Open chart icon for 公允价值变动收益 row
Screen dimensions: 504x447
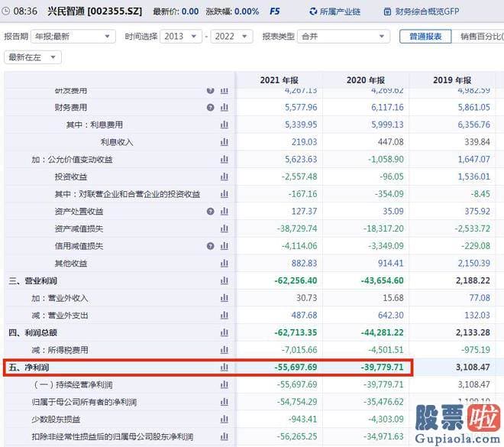coord(225,160)
